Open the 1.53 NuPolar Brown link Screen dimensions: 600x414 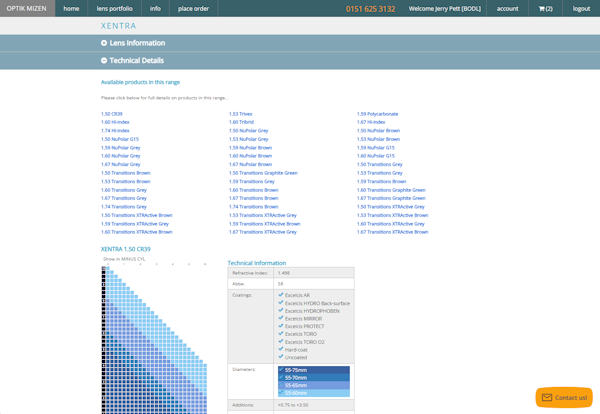(378, 139)
